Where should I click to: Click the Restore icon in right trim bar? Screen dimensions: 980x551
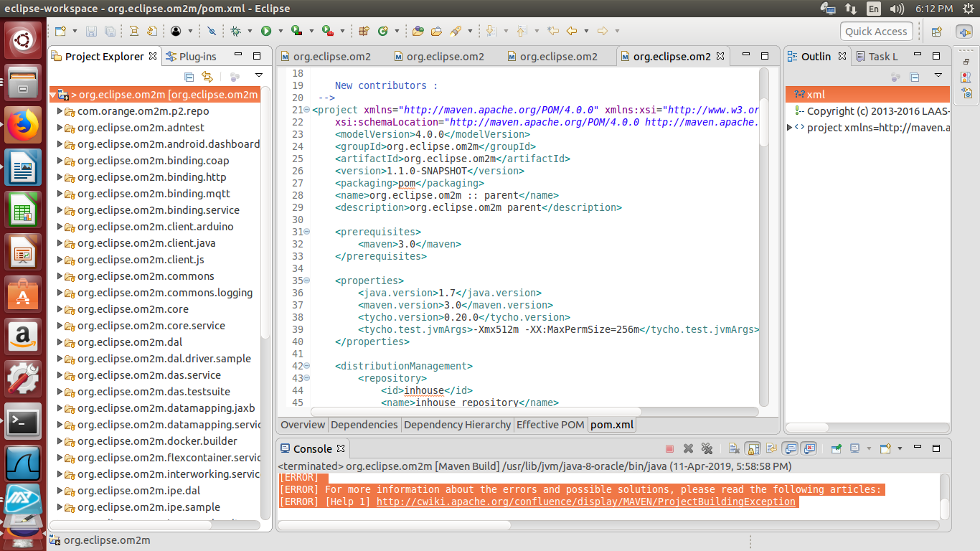pyautogui.click(x=966, y=62)
